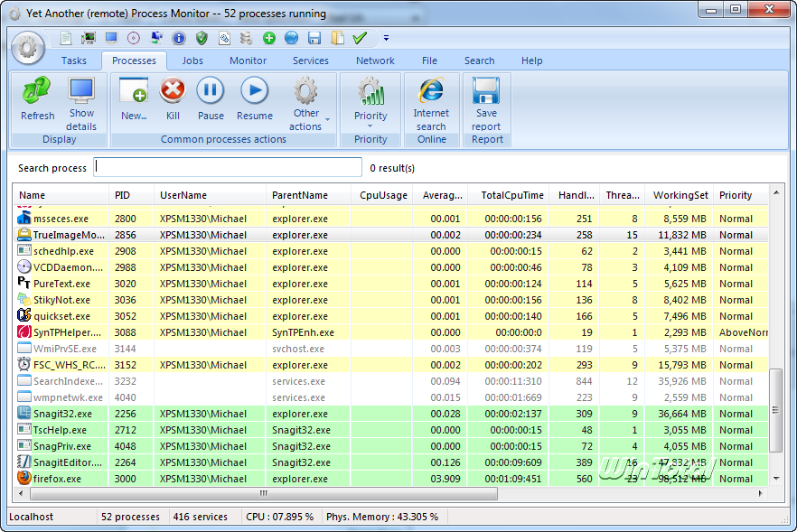The height and width of the screenshot is (532, 797).
Task: Sort by CpuUsage column header
Action: (381, 195)
